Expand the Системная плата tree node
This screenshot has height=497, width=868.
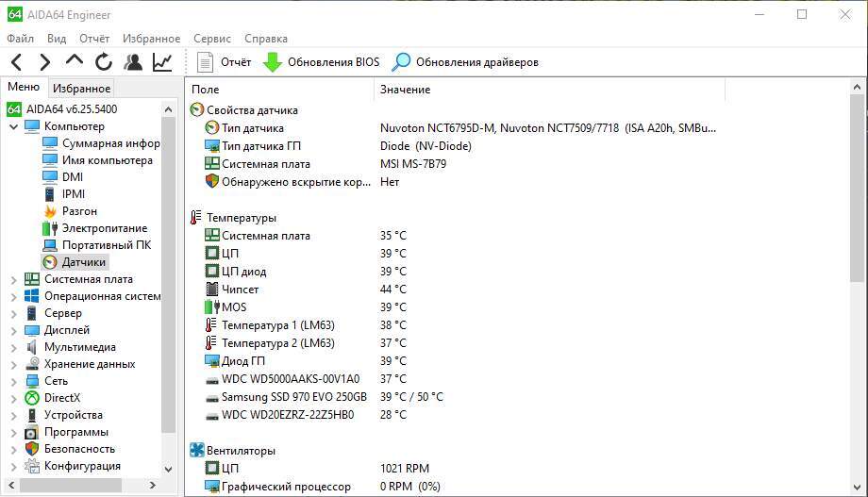[13, 279]
